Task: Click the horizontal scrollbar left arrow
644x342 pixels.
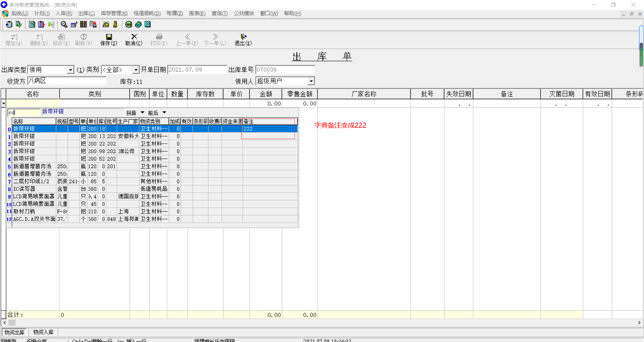Action: pos(4,323)
